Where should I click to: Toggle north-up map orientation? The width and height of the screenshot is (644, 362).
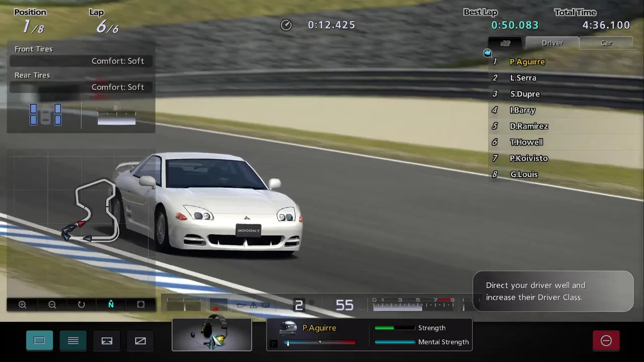(111, 304)
